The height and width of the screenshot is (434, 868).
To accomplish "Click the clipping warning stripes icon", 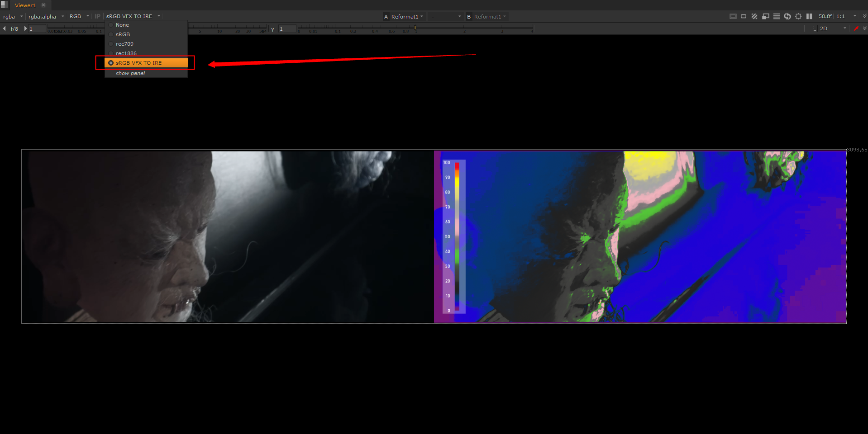I will (754, 16).
